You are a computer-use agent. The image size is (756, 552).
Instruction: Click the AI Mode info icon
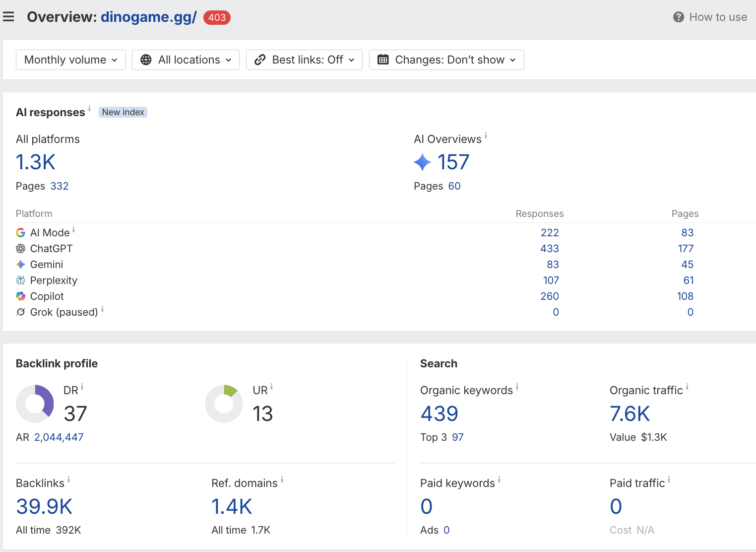coord(73,229)
